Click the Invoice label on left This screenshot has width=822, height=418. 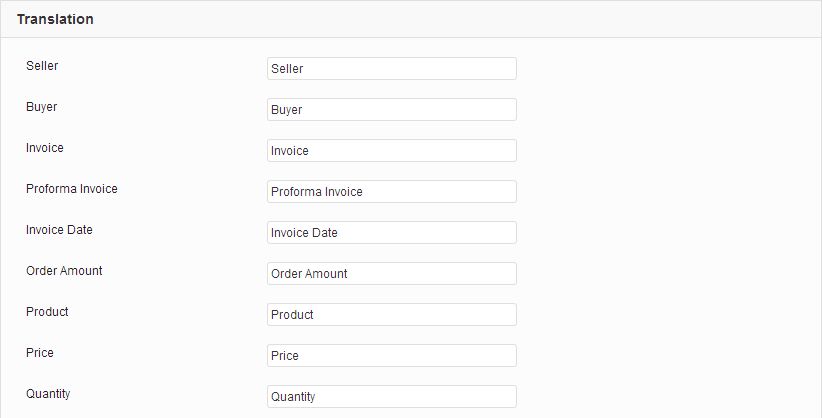pos(45,148)
